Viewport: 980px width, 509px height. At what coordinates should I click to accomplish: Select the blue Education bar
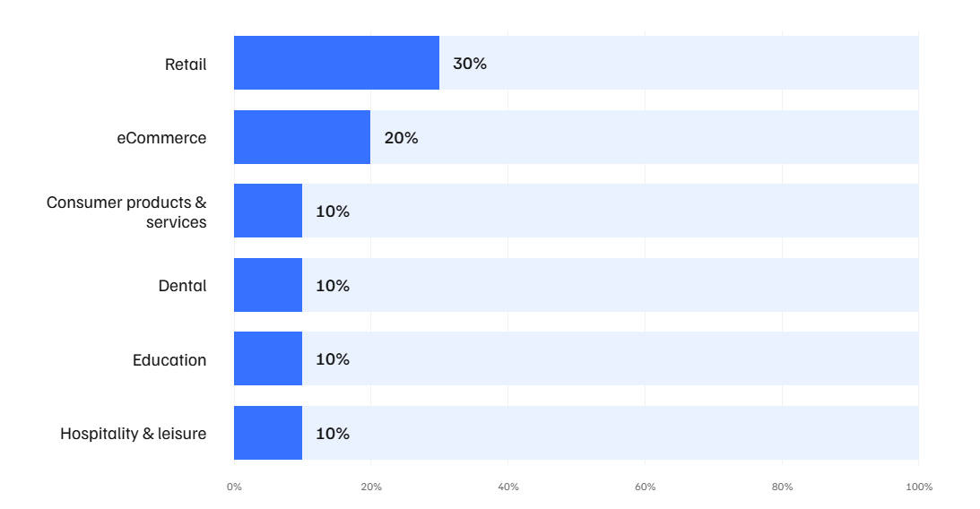pyautogui.click(x=268, y=358)
